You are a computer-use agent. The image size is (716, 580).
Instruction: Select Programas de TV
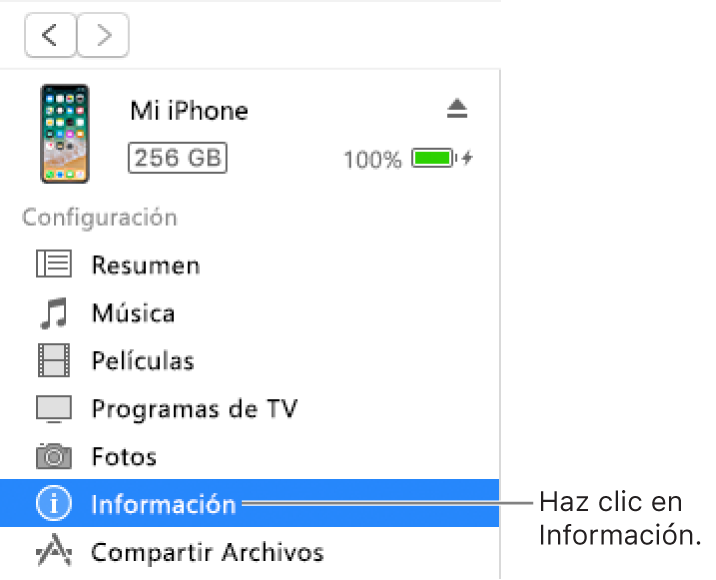pos(194,408)
